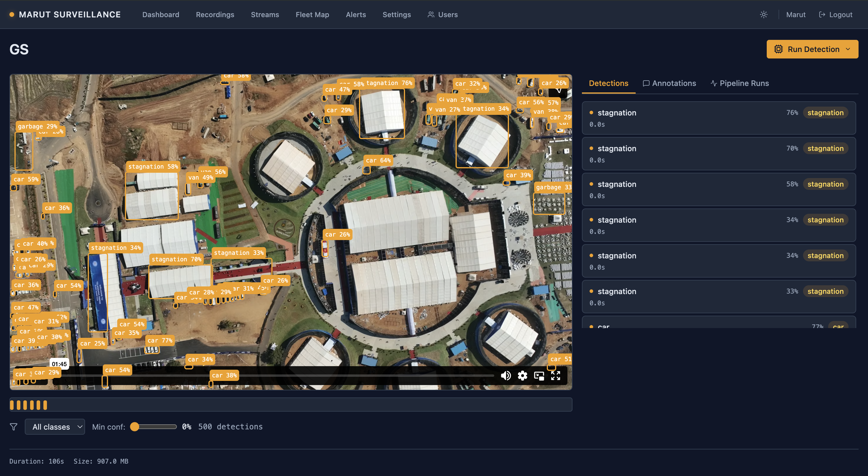Open the All classes dropdown
This screenshot has width=868, height=476.
(55, 427)
